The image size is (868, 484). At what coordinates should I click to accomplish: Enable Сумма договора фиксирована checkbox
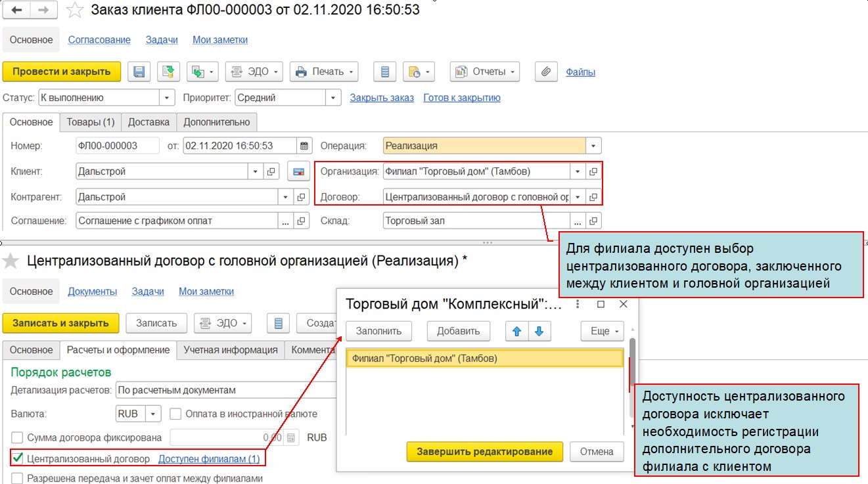click(x=17, y=438)
